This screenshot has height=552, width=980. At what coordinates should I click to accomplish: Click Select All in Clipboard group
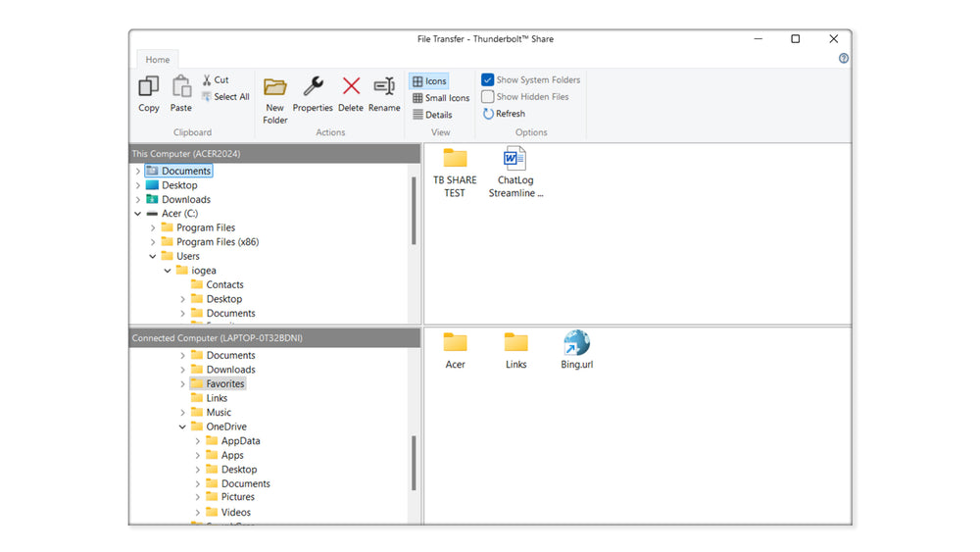click(x=225, y=97)
